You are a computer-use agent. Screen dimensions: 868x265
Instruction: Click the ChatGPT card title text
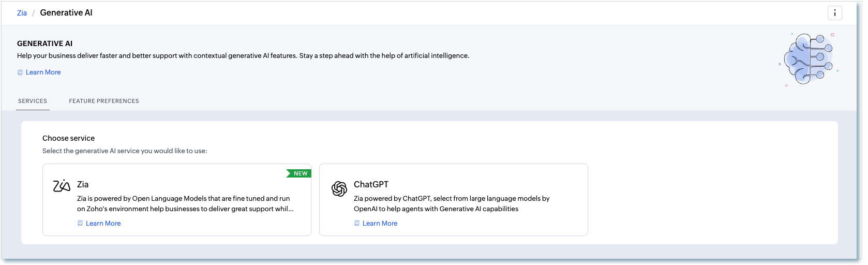coord(371,184)
